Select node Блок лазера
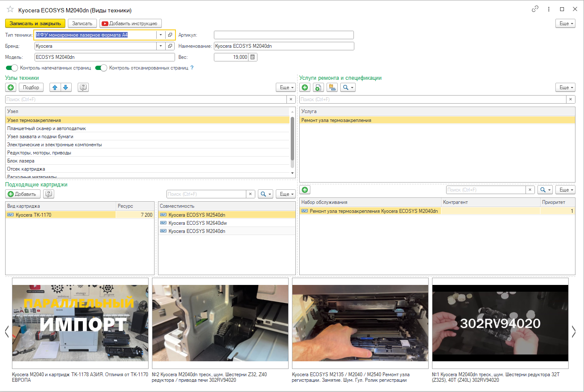Image resolution: width=584 pixels, height=392 pixels. 148,161
